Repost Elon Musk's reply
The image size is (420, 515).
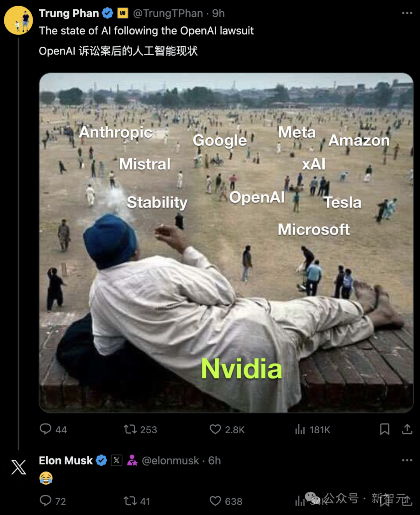tap(137, 501)
